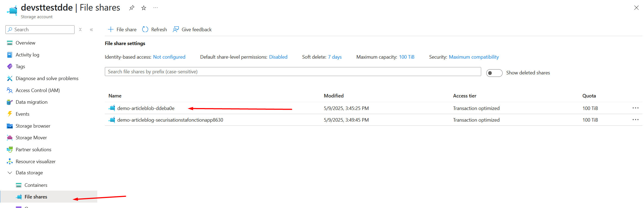Clear the sidebar search box
This screenshot has height=208, width=644.
[x=80, y=30]
